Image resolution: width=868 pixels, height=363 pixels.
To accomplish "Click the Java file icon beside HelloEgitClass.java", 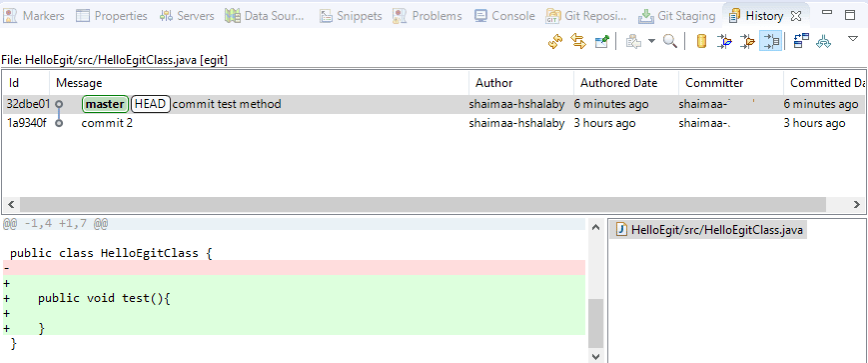I will pos(622,229).
